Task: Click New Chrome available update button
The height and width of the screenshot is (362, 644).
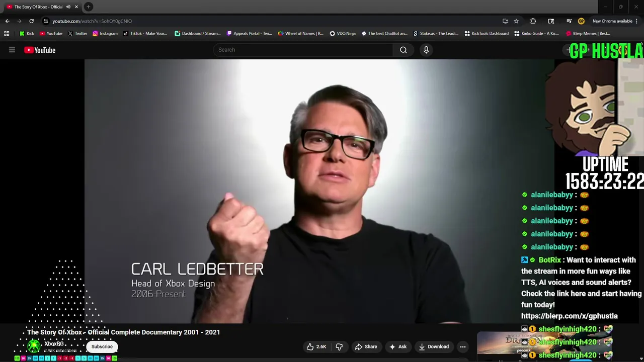Action: point(612,21)
